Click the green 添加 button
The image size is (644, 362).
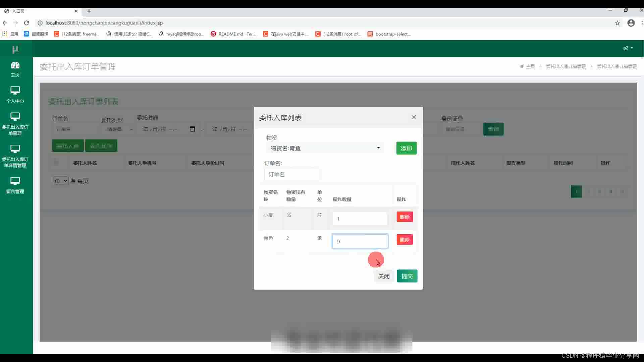406,148
